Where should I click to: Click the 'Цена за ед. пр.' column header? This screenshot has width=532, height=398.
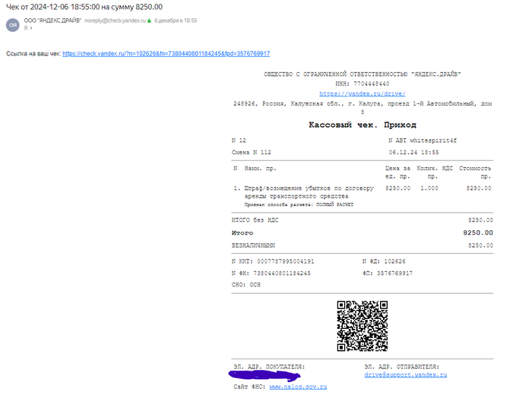[x=397, y=172]
